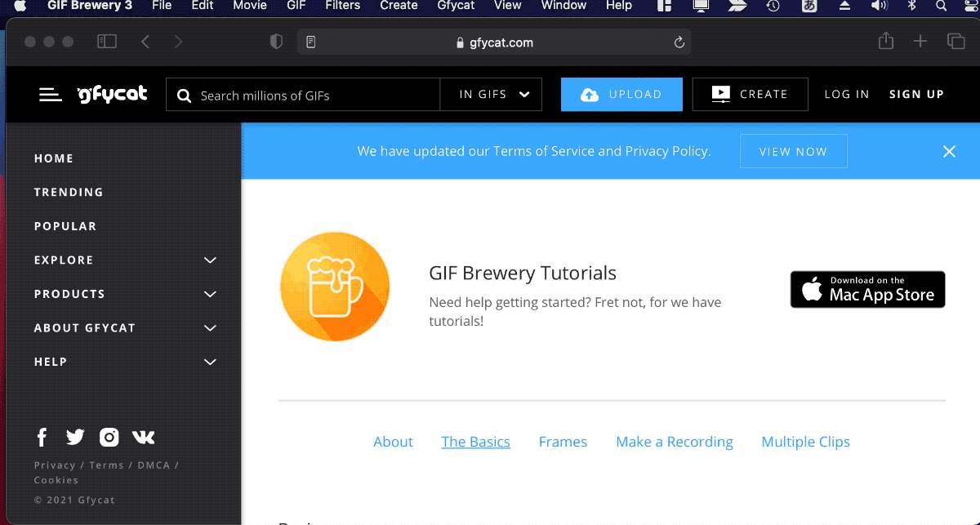Click the VIEW NOW button
This screenshot has width=980, height=525.
point(793,151)
